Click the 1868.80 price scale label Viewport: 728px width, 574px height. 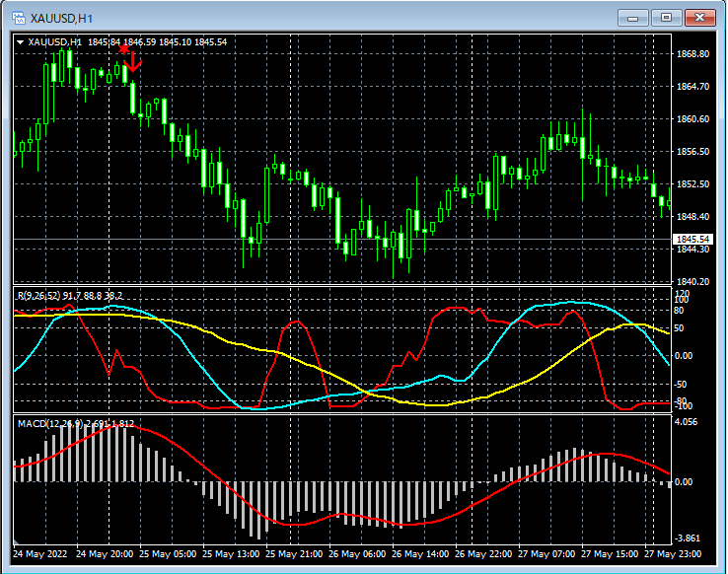pyautogui.click(x=693, y=53)
